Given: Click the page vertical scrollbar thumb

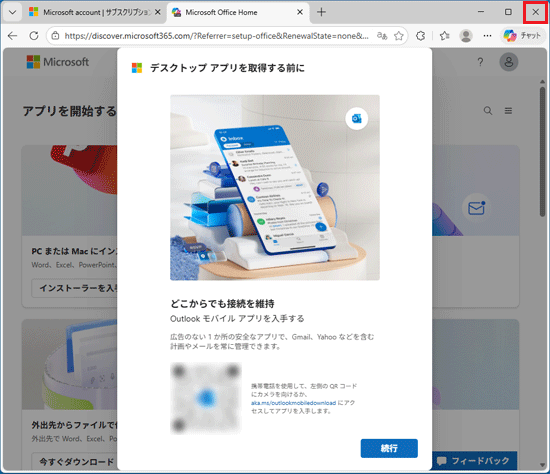Looking at the screenshot, I should (x=543, y=152).
